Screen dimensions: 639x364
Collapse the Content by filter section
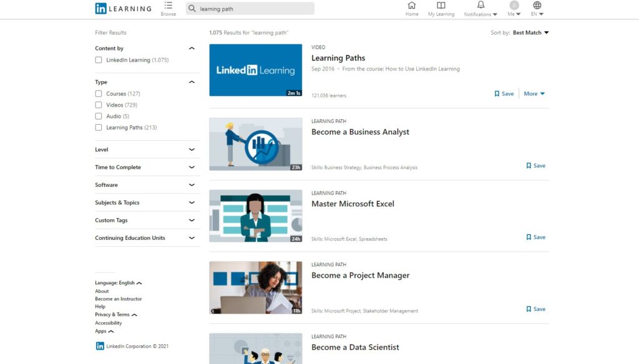tap(192, 48)
